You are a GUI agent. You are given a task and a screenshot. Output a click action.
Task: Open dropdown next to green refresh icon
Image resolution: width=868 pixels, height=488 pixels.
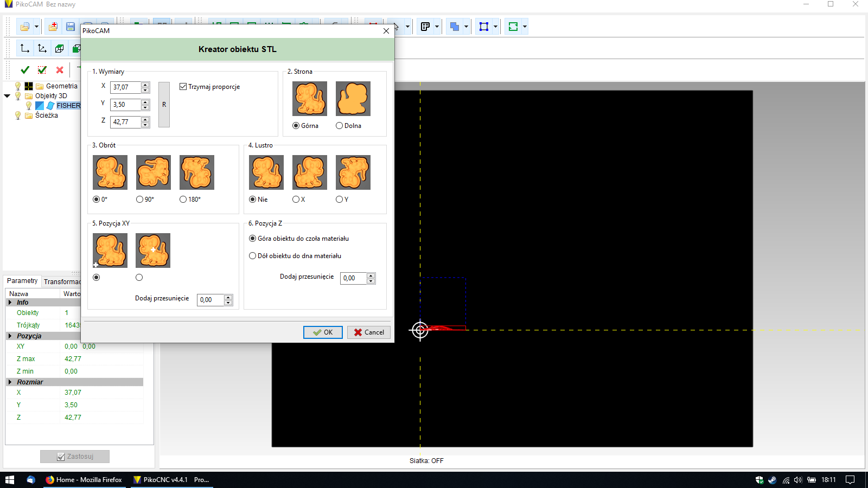coord(525,27)
